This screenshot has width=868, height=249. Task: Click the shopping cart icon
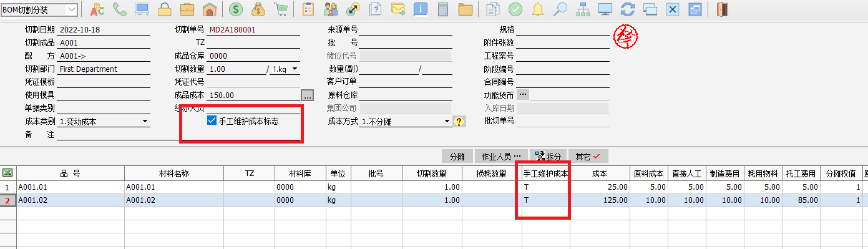281,9
